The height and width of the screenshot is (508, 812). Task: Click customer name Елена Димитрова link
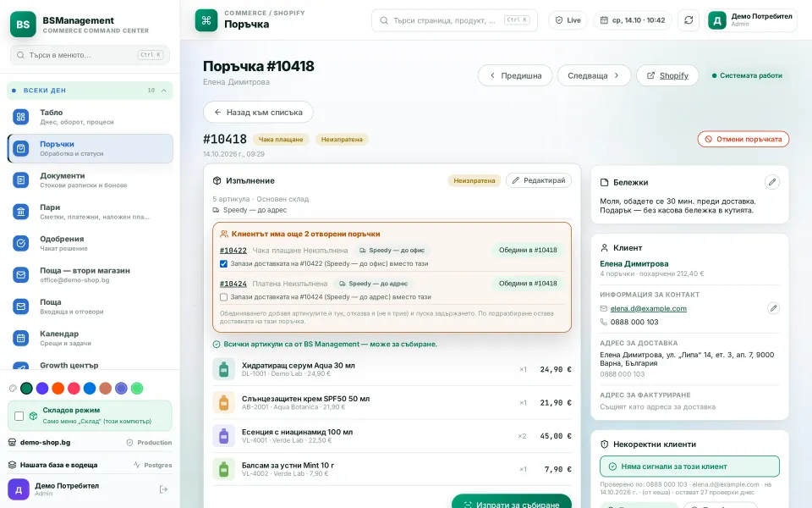634,264
